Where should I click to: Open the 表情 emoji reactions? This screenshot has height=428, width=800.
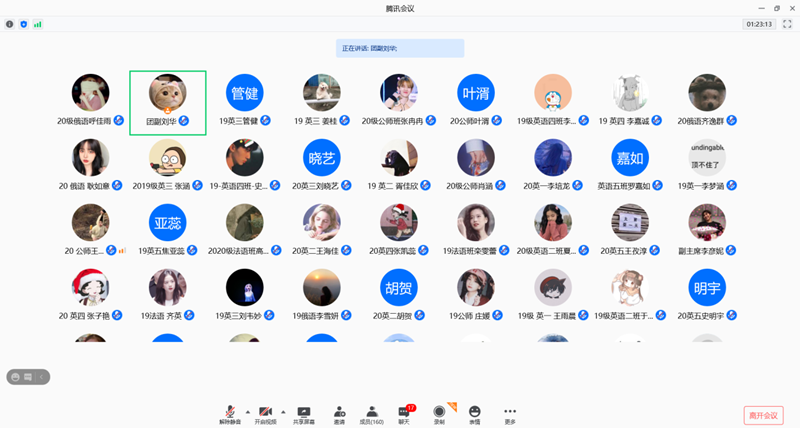(474, 413)
